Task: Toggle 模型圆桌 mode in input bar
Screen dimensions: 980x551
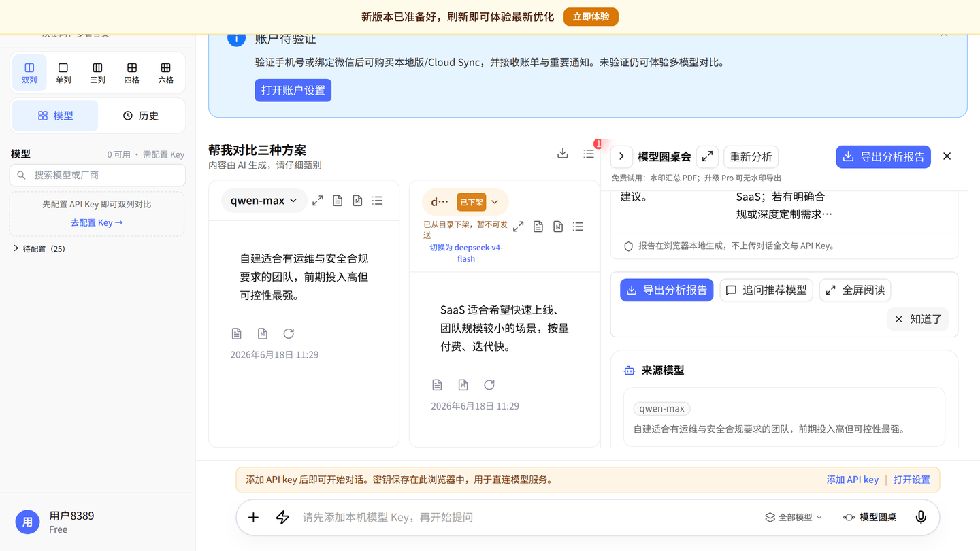Action: (x=869, y=517)
